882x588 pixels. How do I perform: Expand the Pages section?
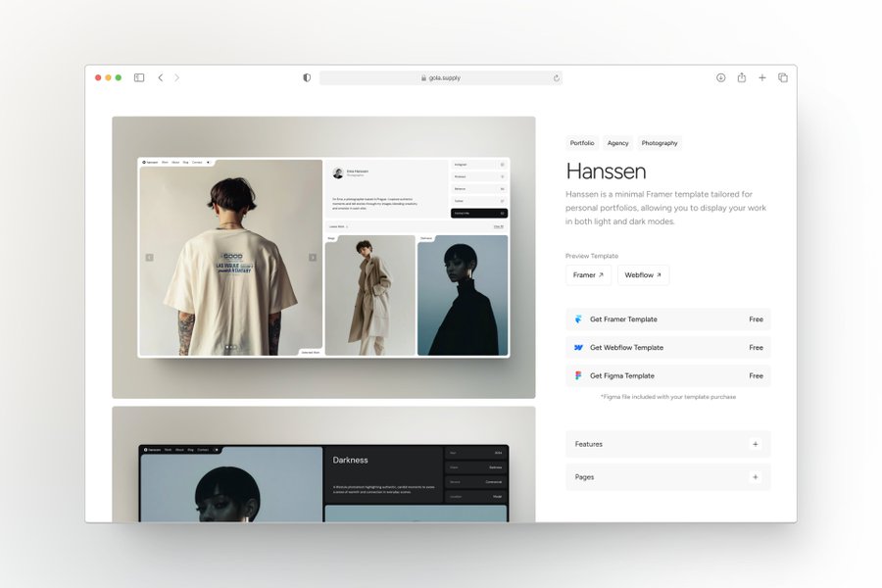tap(667, 476)
